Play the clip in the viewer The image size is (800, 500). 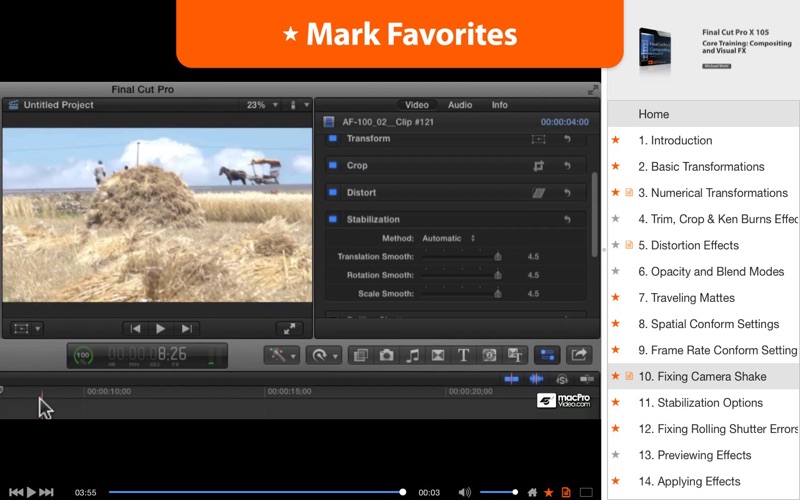tap(160, 329)
